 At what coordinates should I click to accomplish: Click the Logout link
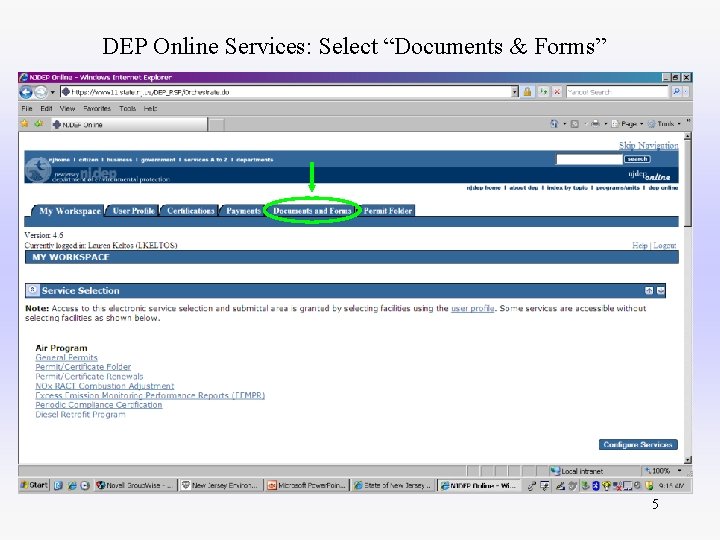pyautogui.click(x=664, y=245)
